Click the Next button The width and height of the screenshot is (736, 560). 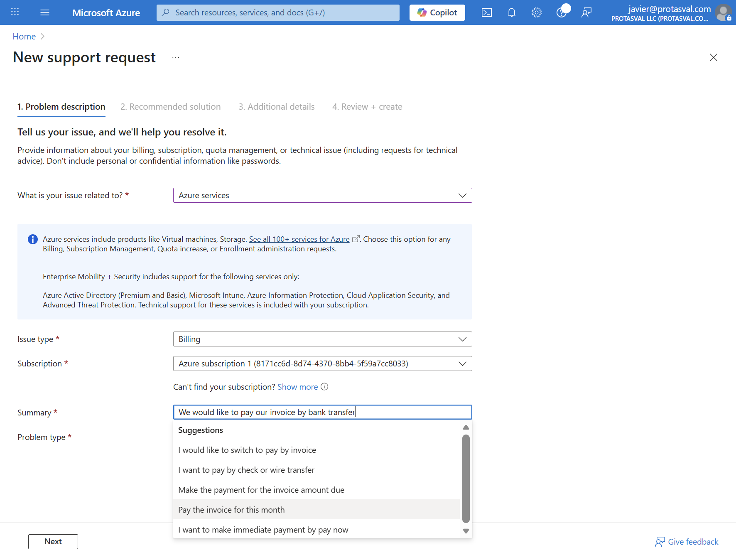coord(53,542)
